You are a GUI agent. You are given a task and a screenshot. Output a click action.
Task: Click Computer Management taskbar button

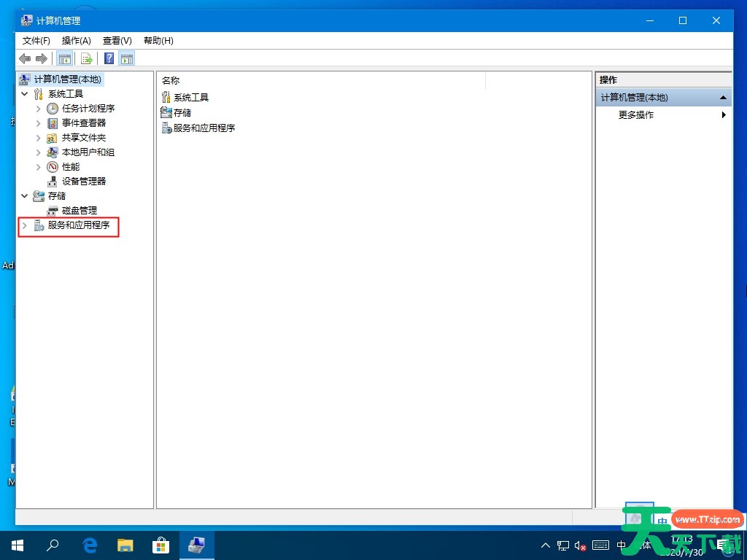196,545
